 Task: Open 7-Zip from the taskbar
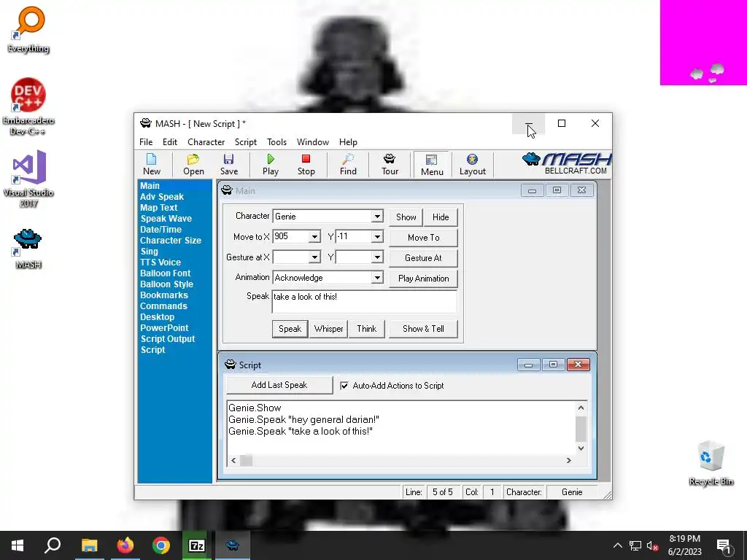(197, 545)
